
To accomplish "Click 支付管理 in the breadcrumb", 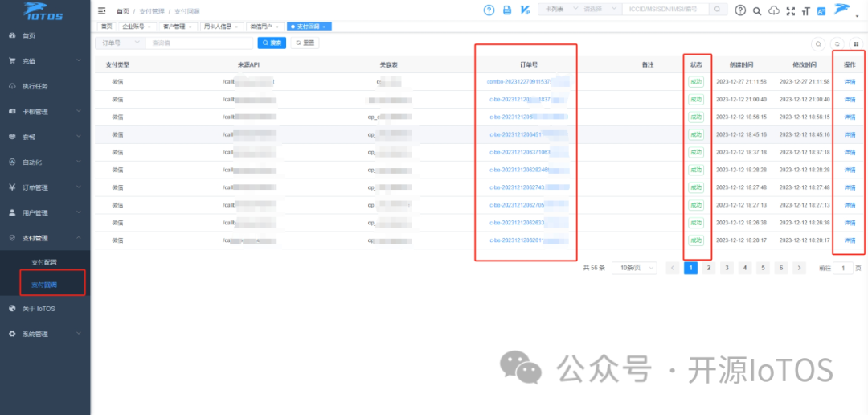I will (151, 11).
